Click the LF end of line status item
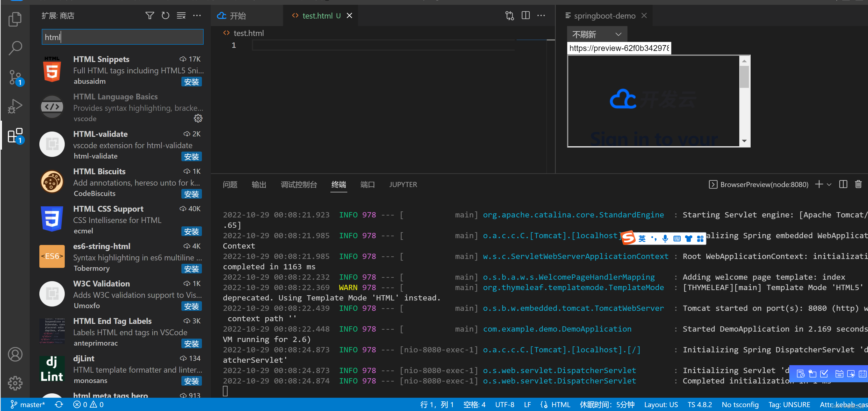 [527, 404]
